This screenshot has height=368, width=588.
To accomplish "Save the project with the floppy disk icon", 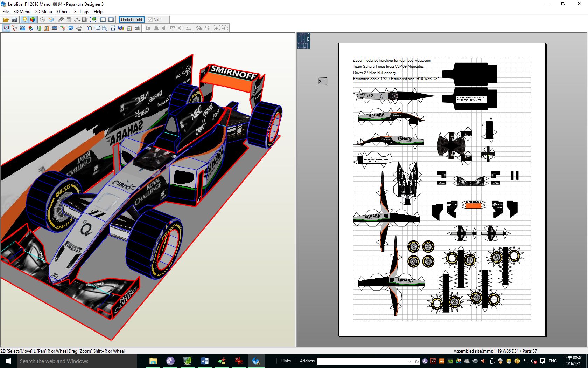I will pos(14,20).
